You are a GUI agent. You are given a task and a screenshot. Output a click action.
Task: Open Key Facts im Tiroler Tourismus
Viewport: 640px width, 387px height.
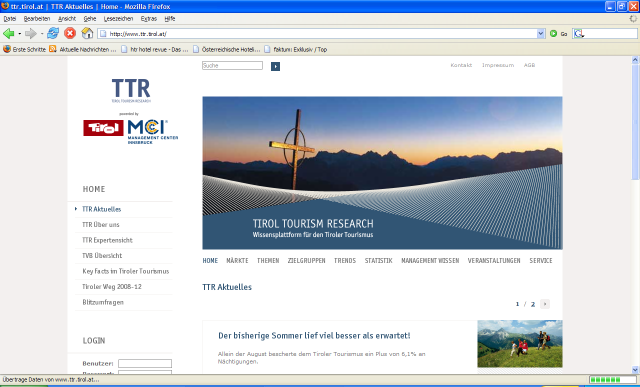coord(126,271)
